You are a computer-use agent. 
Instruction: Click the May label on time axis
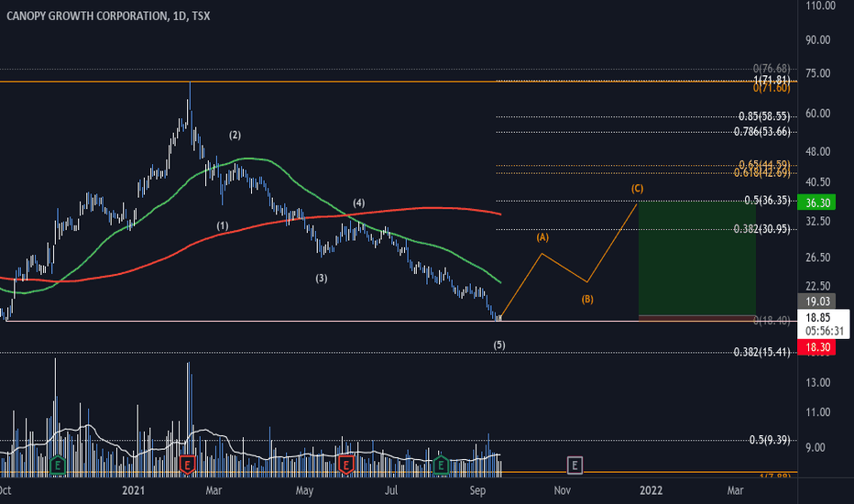click(304, 490)
